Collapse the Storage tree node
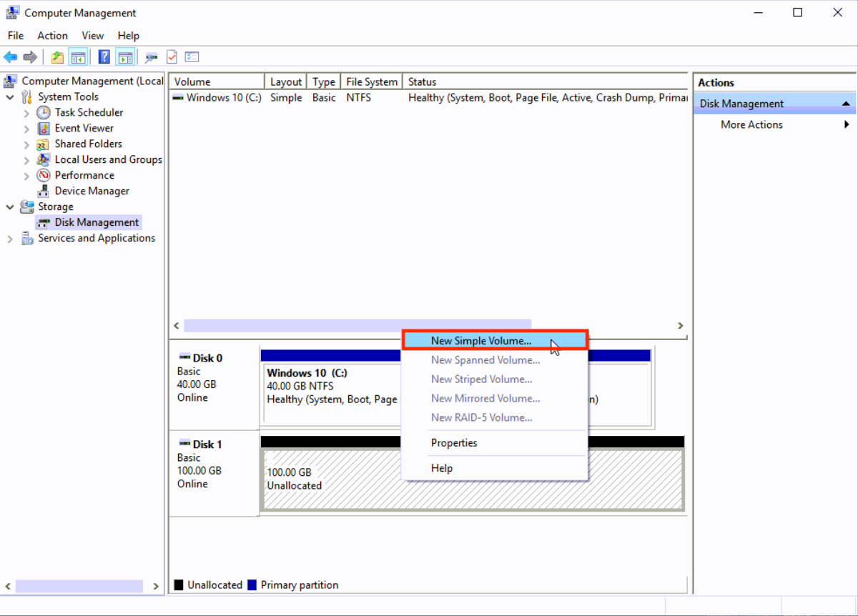Screen dimensions: 858x616 pyautogui.click(x=10, y=207)
